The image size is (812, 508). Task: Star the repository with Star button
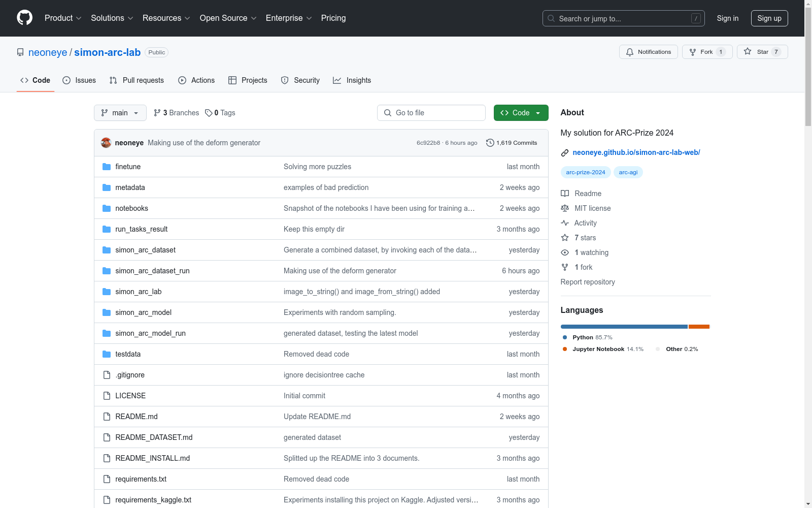point(762,52)
